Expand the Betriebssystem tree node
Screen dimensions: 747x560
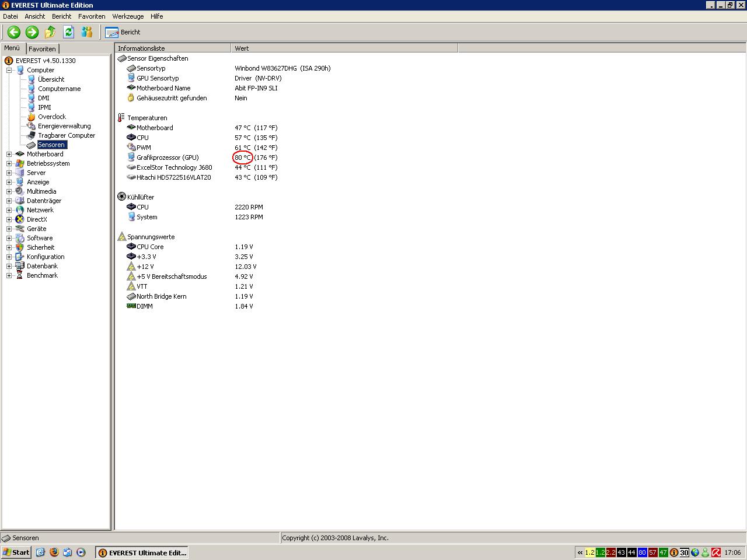coord(9,163)
